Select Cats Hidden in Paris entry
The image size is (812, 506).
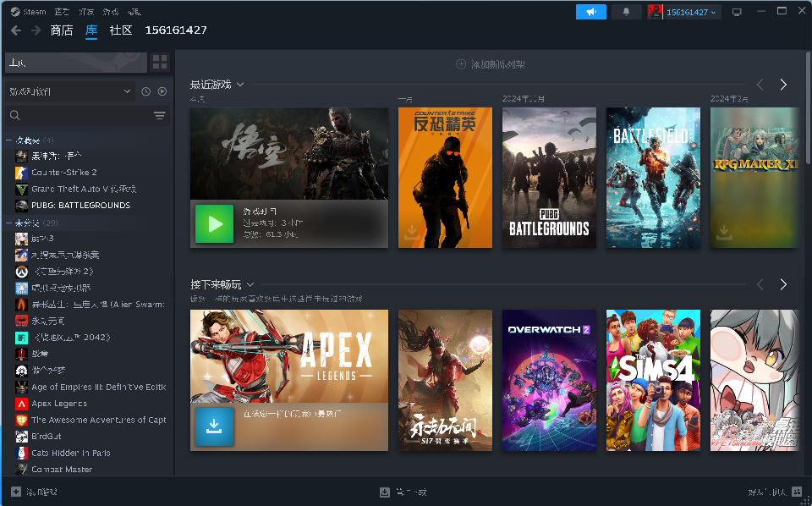(71, 454)
